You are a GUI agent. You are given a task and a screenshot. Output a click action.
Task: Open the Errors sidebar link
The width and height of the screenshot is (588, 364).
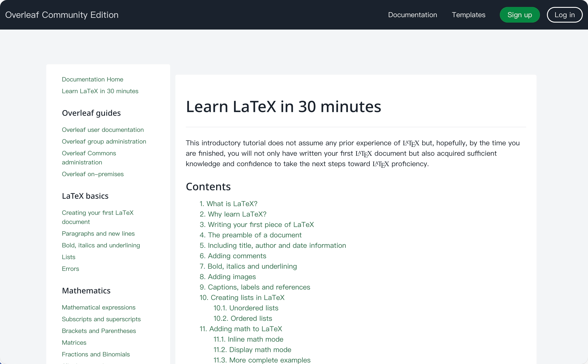click(x=70, y=269)
